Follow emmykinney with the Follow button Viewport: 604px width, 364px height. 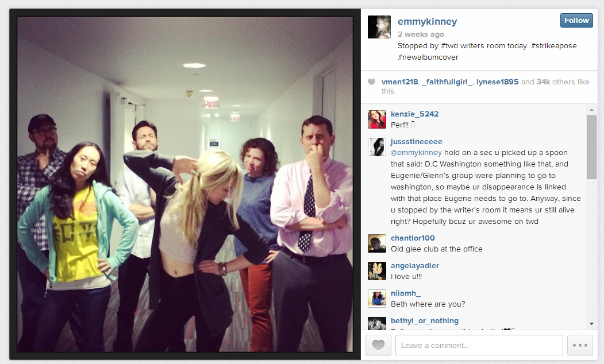576,21
